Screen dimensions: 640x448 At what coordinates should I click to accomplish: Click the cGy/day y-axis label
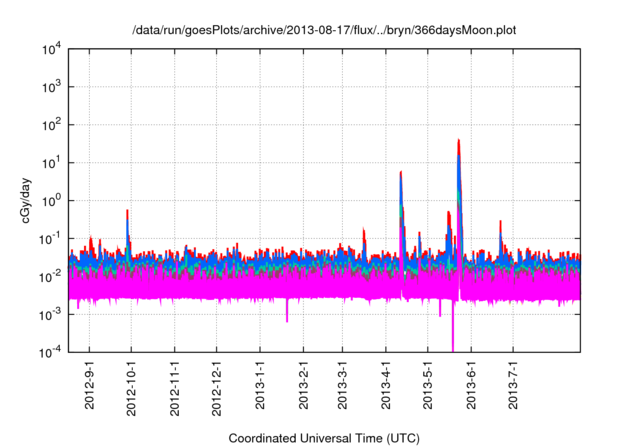point(31,200)
